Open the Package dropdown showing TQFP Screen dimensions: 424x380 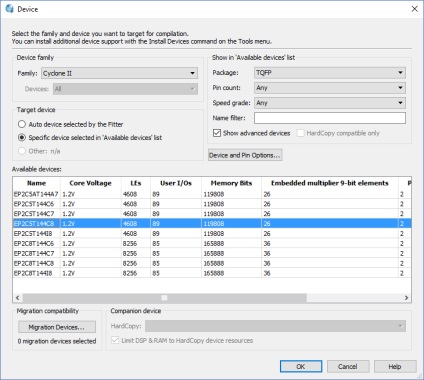click(x=330, y=73)
